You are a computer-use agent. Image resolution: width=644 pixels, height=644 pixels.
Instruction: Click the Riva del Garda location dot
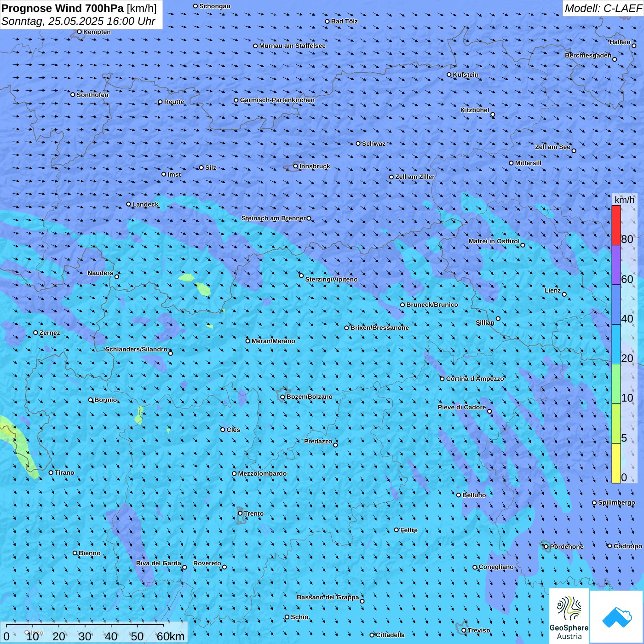184,567
